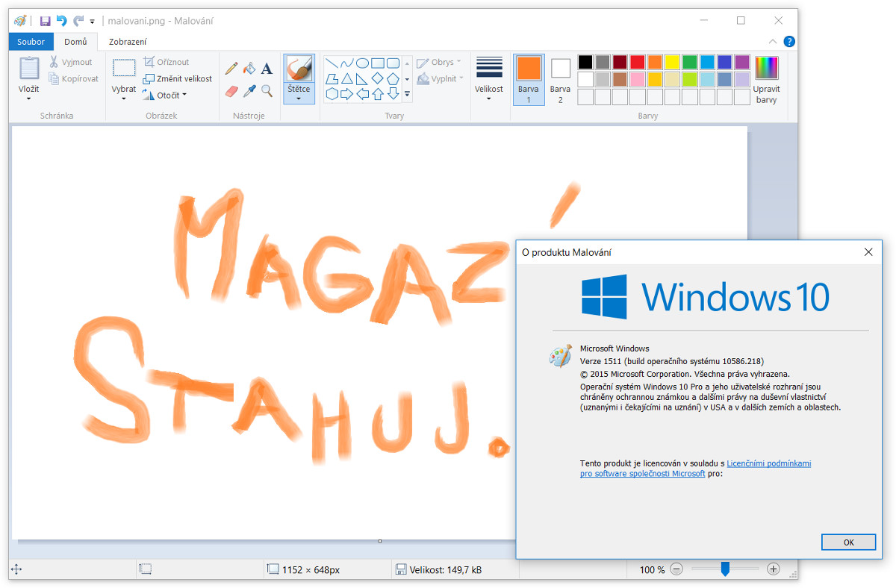Click the zoom out minus button
The height and width of the screenshot is (588, 896).
coord(676,569)
